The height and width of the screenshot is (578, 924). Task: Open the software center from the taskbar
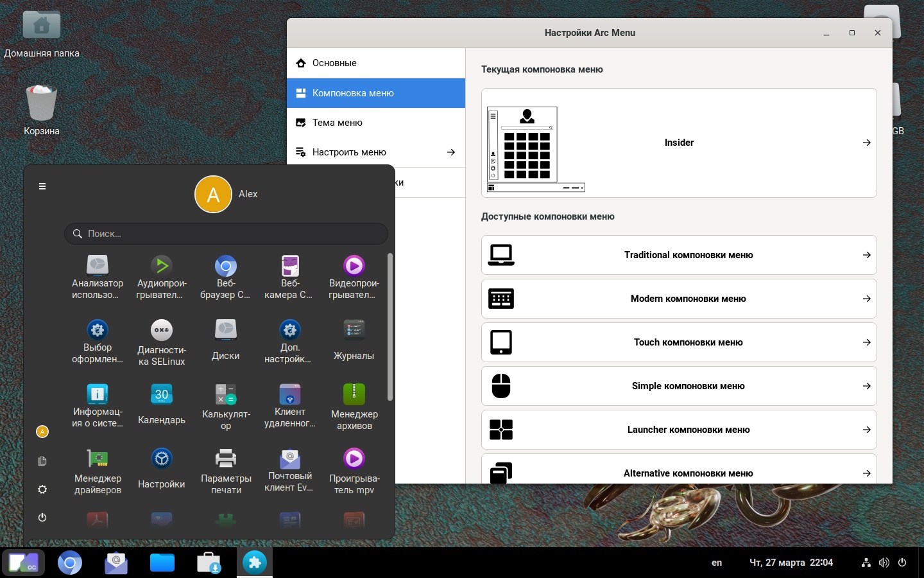point(209,563)
